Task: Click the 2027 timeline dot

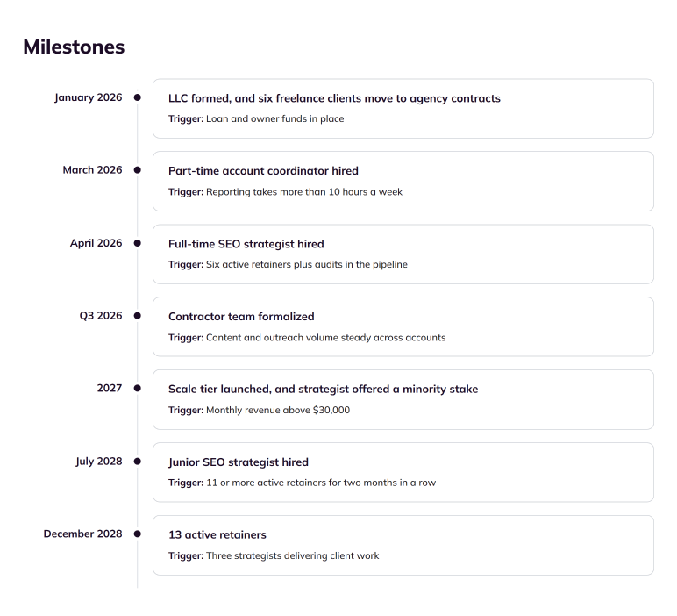Action: [x=138, y=389]
